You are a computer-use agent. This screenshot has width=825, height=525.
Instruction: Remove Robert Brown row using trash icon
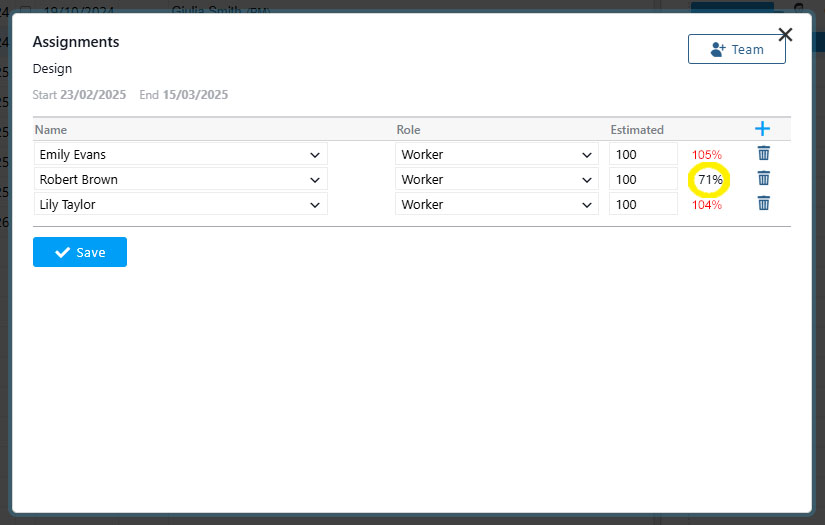pos(763,179)
